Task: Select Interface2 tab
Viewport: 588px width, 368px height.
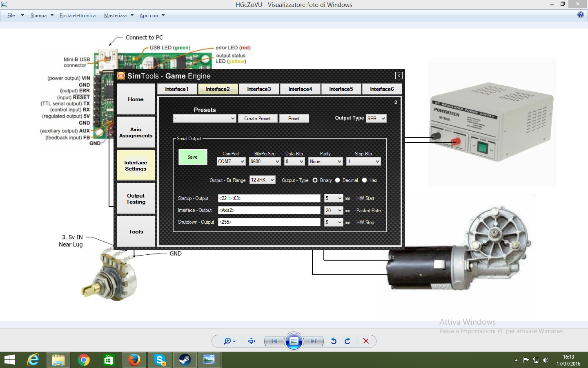Action: 218,89
